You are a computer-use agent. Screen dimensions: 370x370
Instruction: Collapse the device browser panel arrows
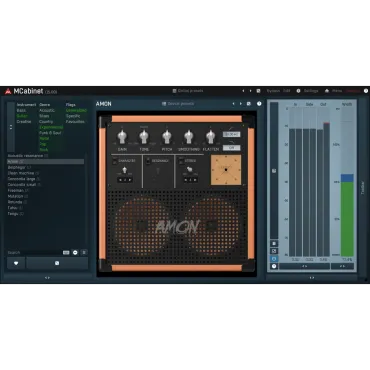(47, 277)
